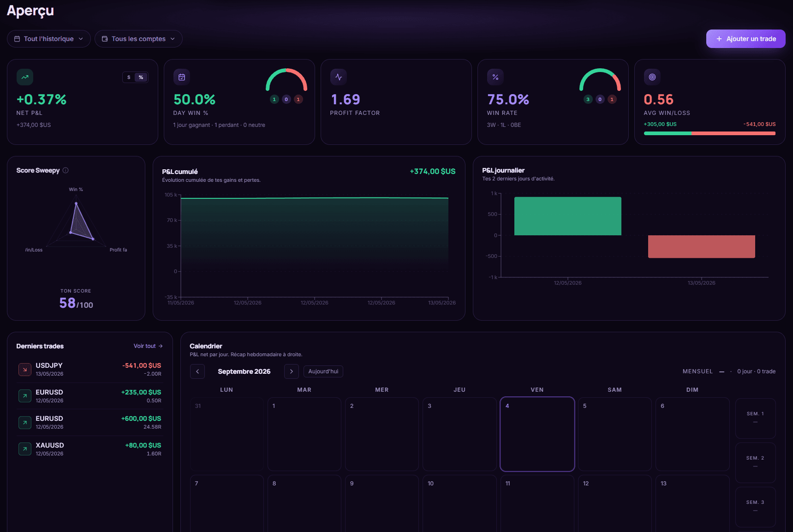
Task: Click the Win Rate percent icon
Action: tap(495, 77)
